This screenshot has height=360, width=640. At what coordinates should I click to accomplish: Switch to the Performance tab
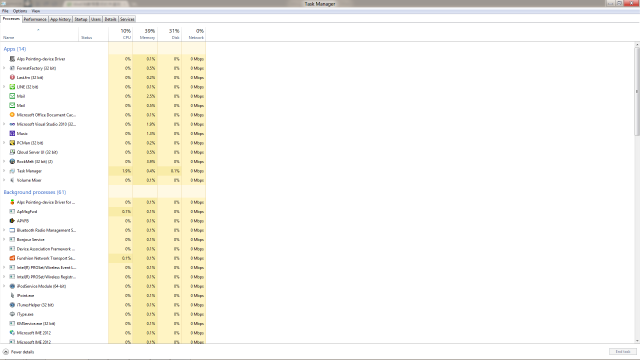click(x=35, y=19)
